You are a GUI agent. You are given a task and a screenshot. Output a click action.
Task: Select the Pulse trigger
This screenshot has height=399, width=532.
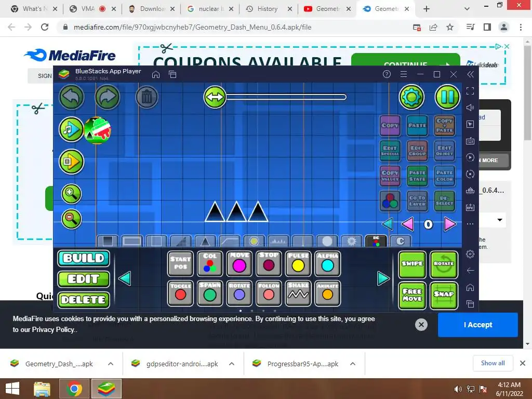coord(298,263)
